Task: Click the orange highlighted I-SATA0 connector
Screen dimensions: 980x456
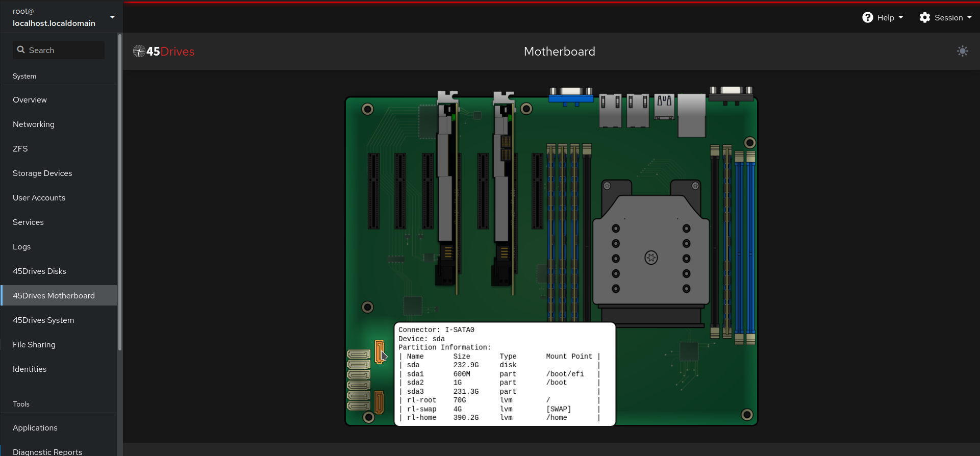Action: point(379,352)
